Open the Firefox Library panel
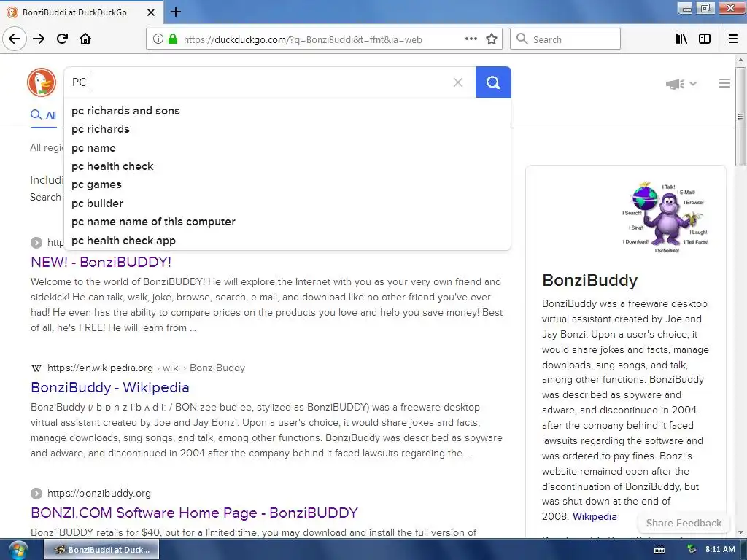Screen dimensions: 747x560 pyautogui.click(x=681, y=39)
